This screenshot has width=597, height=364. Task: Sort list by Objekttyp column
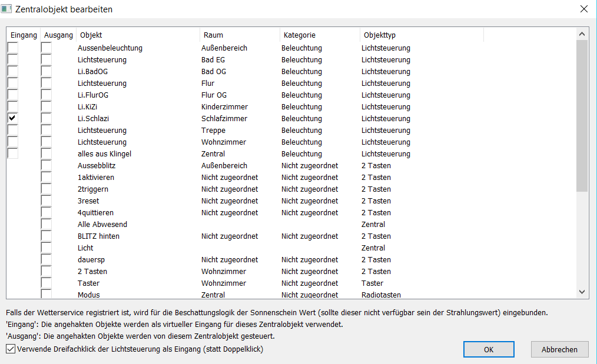point(422,35)
